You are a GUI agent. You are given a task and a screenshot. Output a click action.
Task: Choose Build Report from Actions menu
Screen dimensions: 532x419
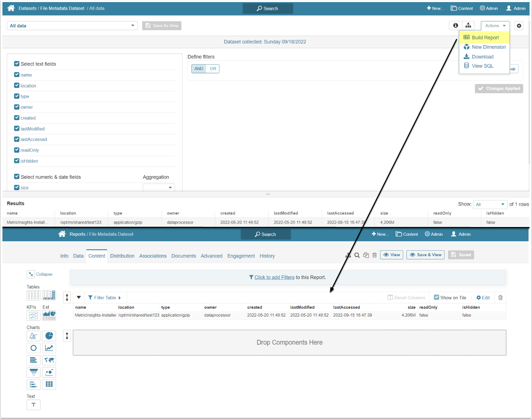484,37
